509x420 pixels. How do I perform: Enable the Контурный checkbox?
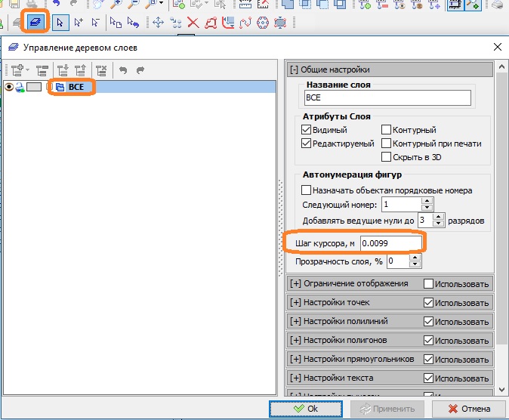coord(386,130)
